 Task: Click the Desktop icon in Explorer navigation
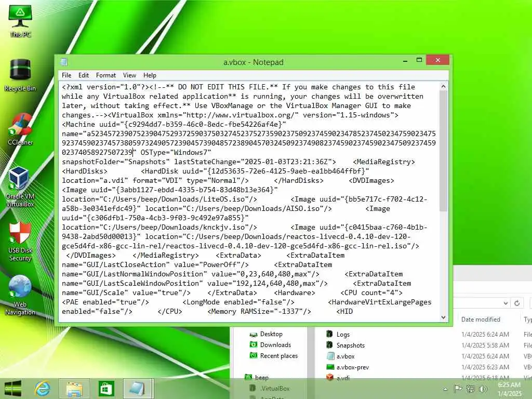click(x=254, y=334)
